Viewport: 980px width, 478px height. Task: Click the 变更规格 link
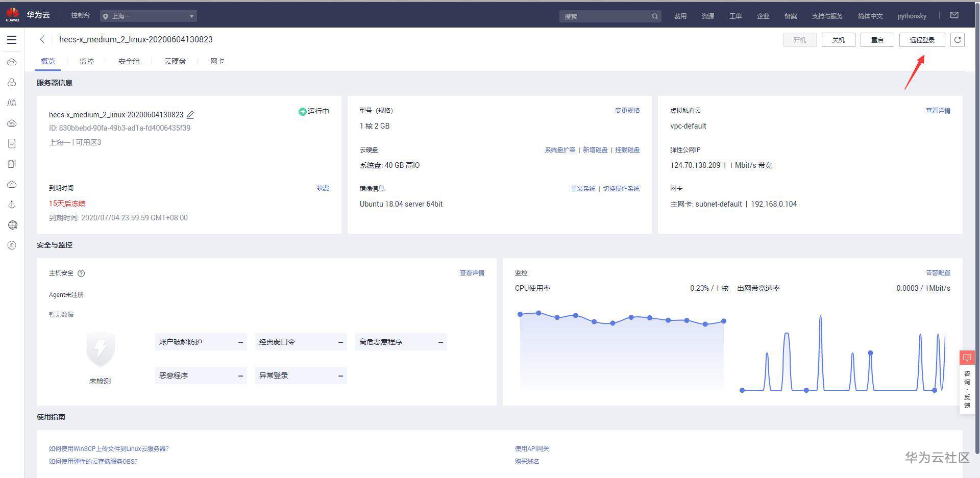pyautogui.click(x=627, y=111)
